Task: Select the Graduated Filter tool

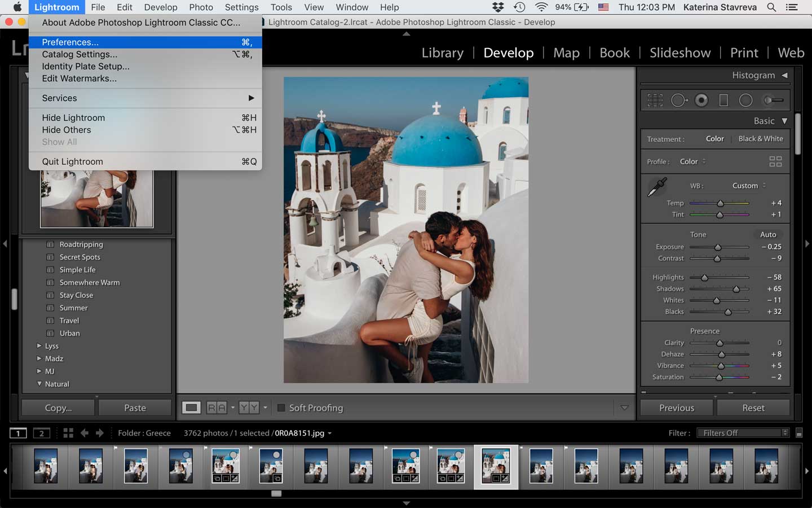Action: click(x=723, y=100)
